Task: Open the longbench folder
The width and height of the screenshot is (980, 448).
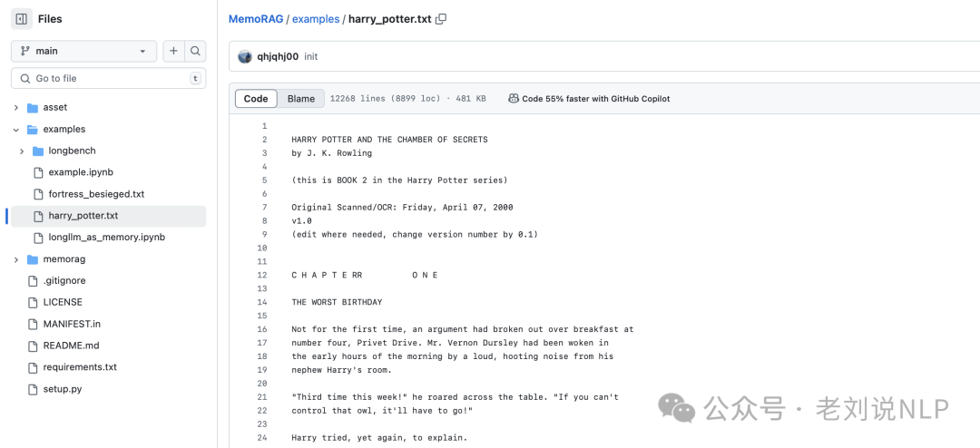Action: tap(72, 151)
